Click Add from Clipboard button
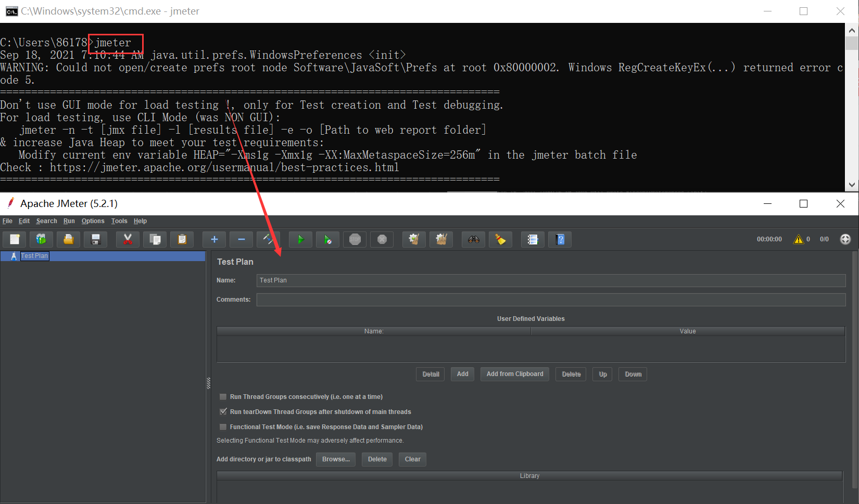Screen dimensions: 859x504 coord(515,374)
